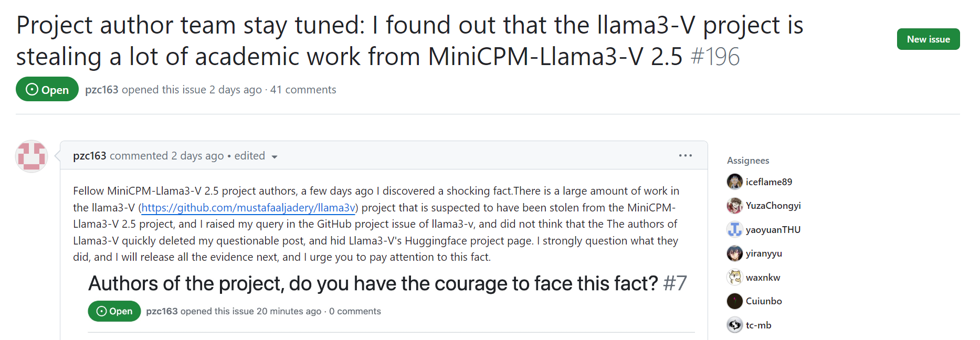Open assignee yaoyuanTHU's profile name
The height and width of the screenshot is (340, 980).
[x=773, y=230]
